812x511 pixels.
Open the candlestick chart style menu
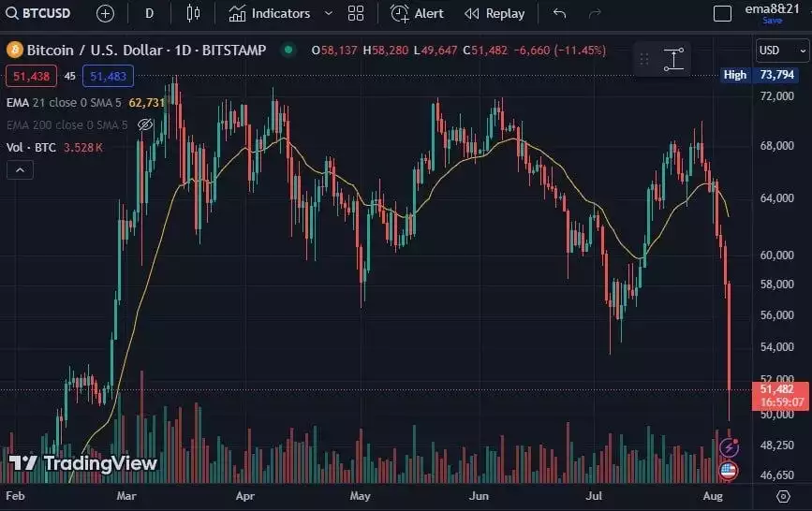[193, 13]
